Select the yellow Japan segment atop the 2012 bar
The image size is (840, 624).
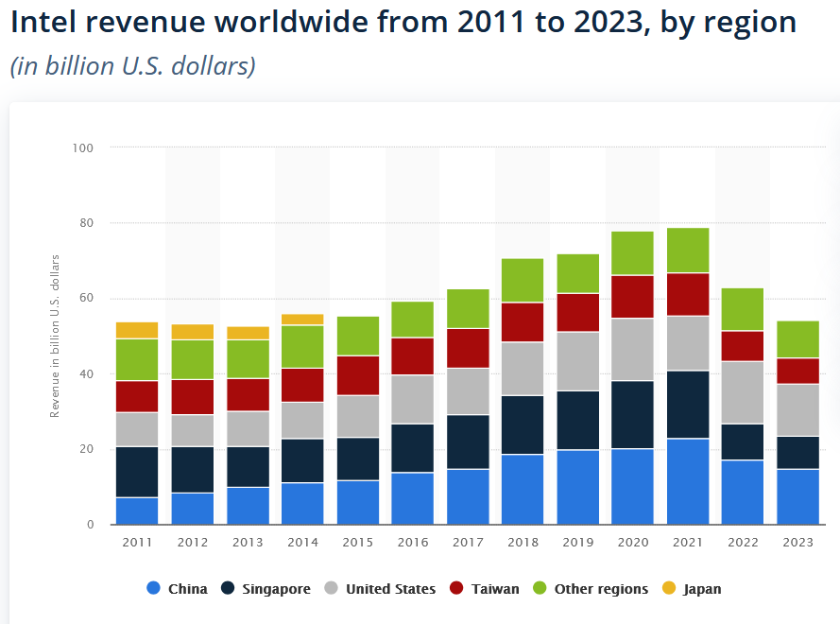coord(192,331)
